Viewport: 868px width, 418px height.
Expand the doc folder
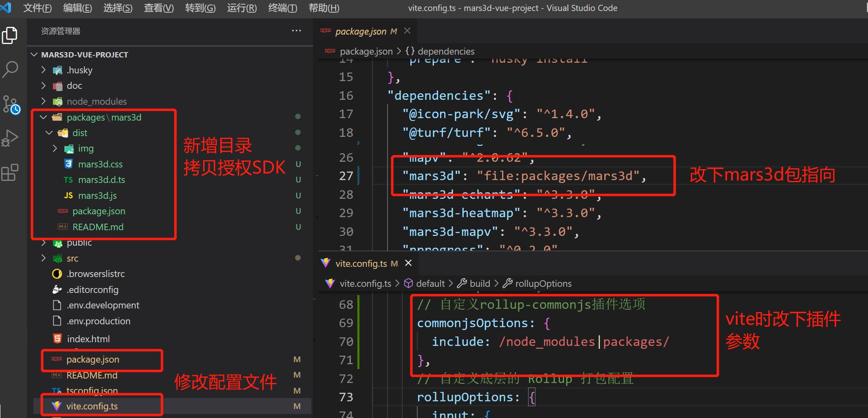(x=44, y=86)
